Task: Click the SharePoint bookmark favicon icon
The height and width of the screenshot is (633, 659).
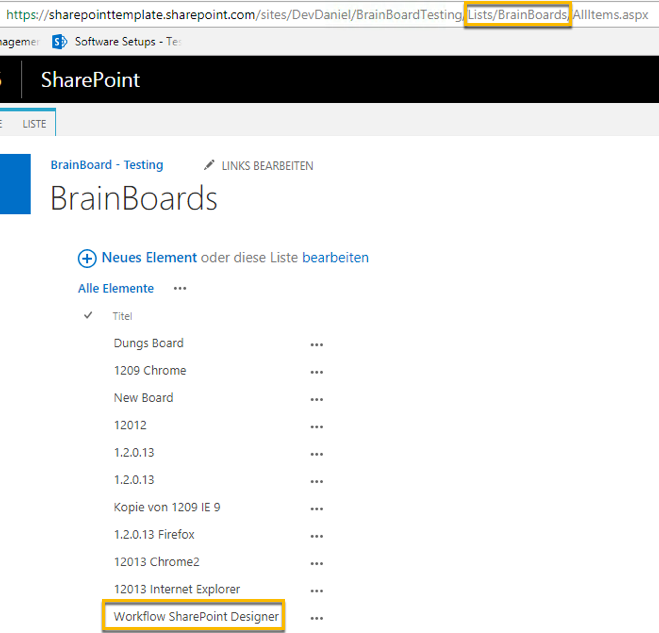Action: [x=59, y=42]
